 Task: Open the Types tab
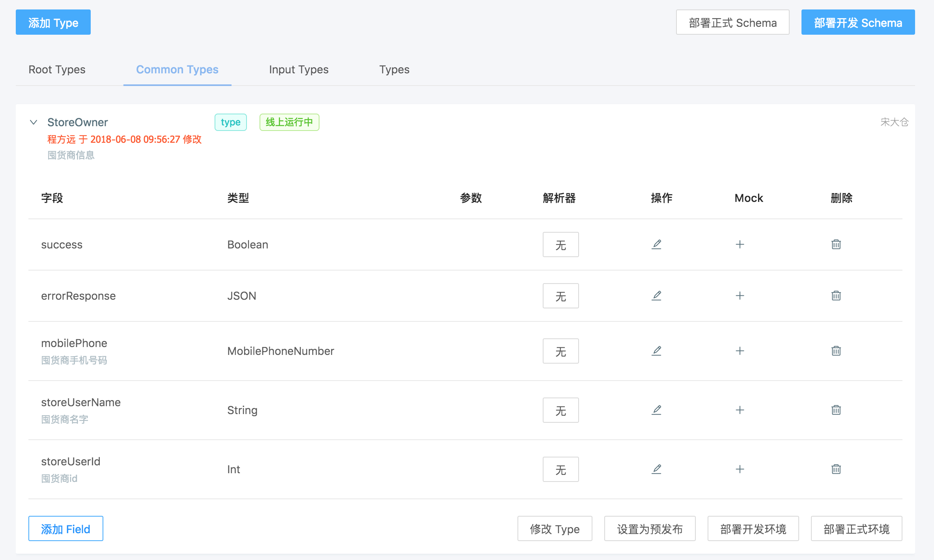pyautogui.click(x=394, y=70)
